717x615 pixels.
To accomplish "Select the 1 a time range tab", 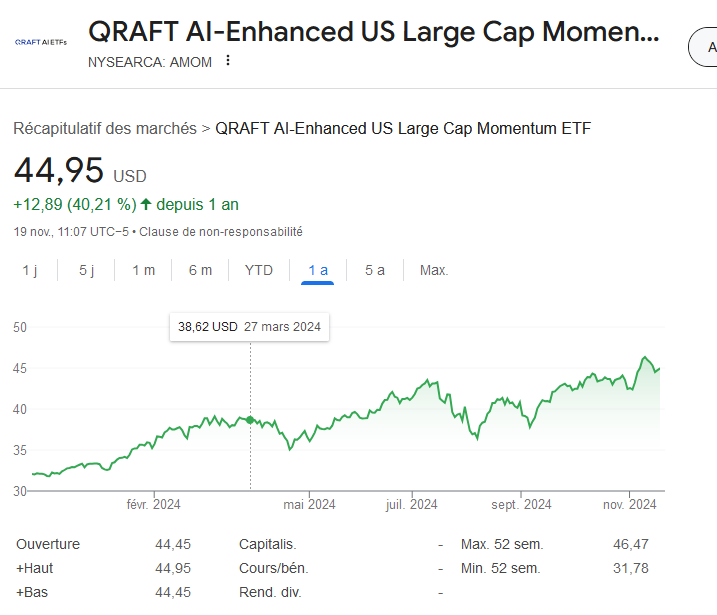I will point(318,270).
